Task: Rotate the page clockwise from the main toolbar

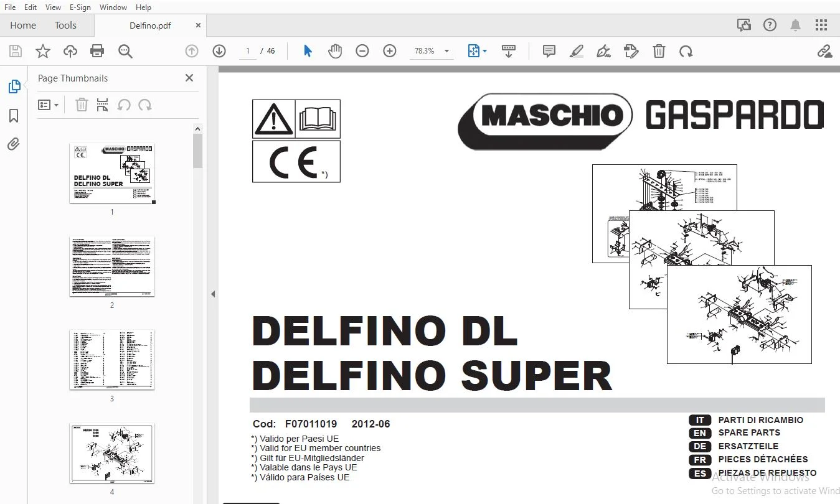Action: coord(686,51)
